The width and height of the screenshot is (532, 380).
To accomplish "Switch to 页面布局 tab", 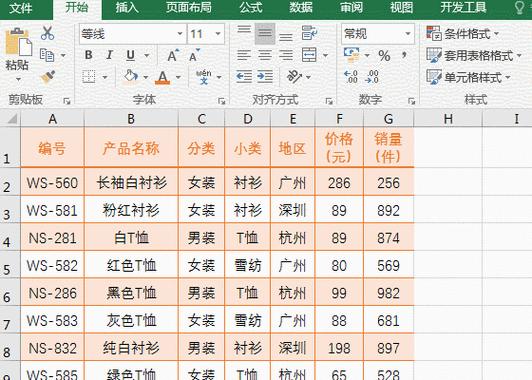I will click(x=189, y=7).
